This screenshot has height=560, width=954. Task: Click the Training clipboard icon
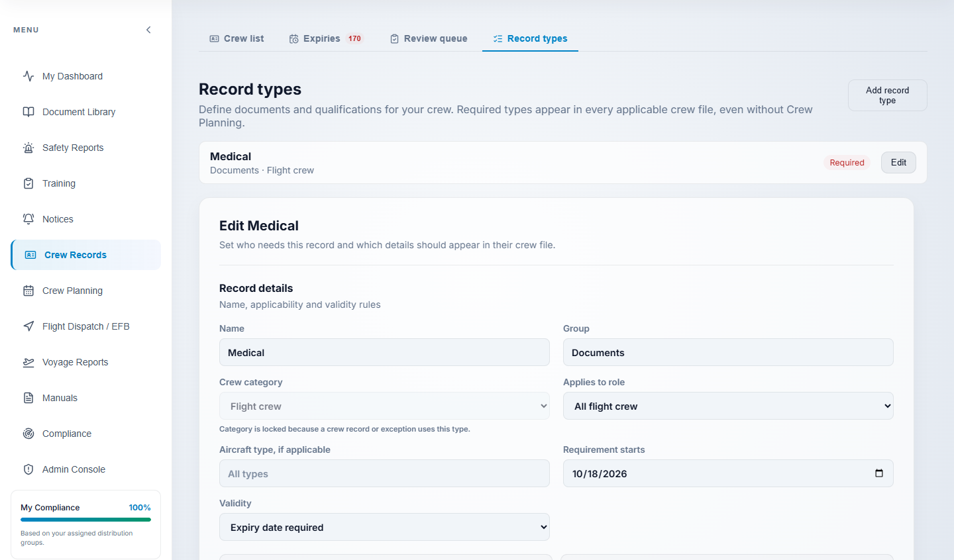click(28, 183)
